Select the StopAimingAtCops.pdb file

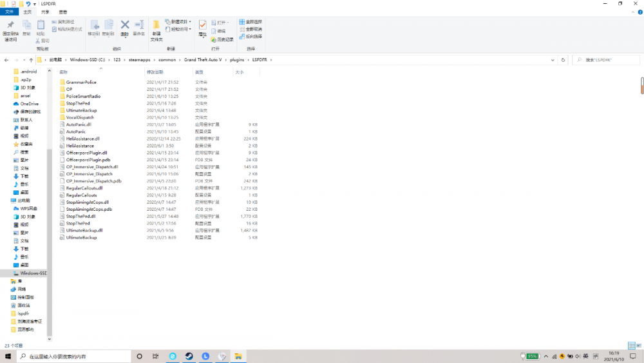[x=89, y=210]
